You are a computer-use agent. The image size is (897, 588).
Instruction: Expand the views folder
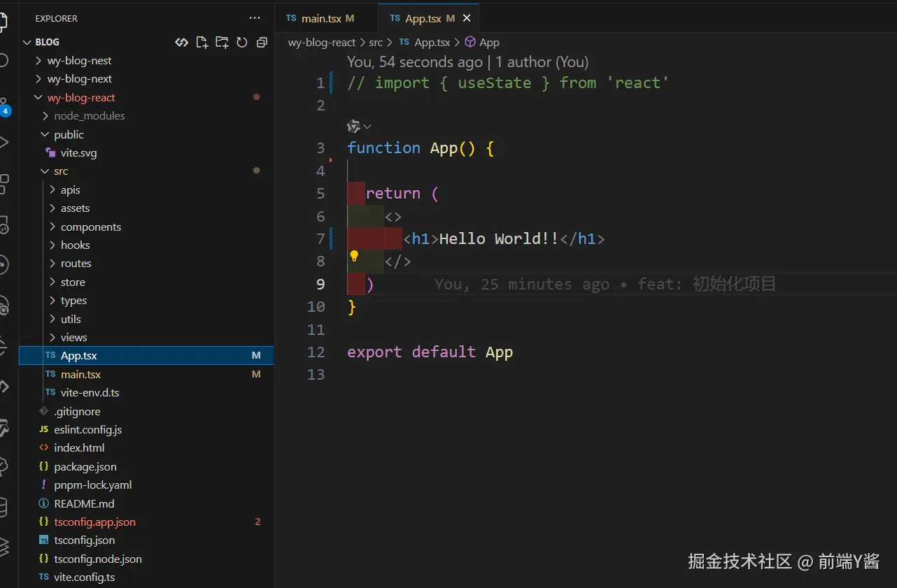coord(52,337)
